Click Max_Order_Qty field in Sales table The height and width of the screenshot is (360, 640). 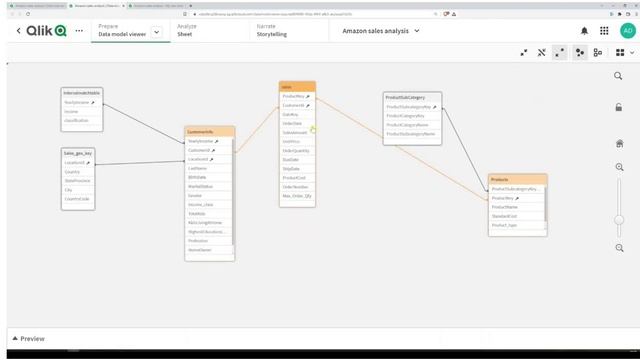point(297,196)
